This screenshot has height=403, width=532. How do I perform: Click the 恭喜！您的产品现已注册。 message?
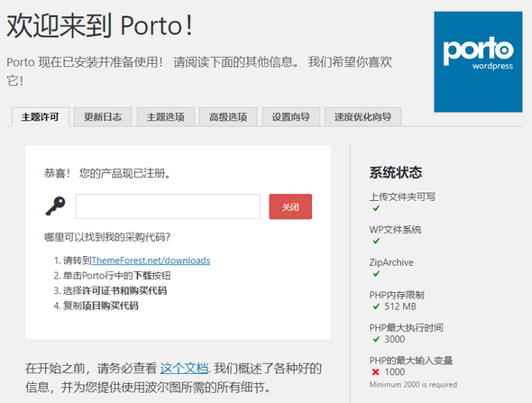(108, 173)
